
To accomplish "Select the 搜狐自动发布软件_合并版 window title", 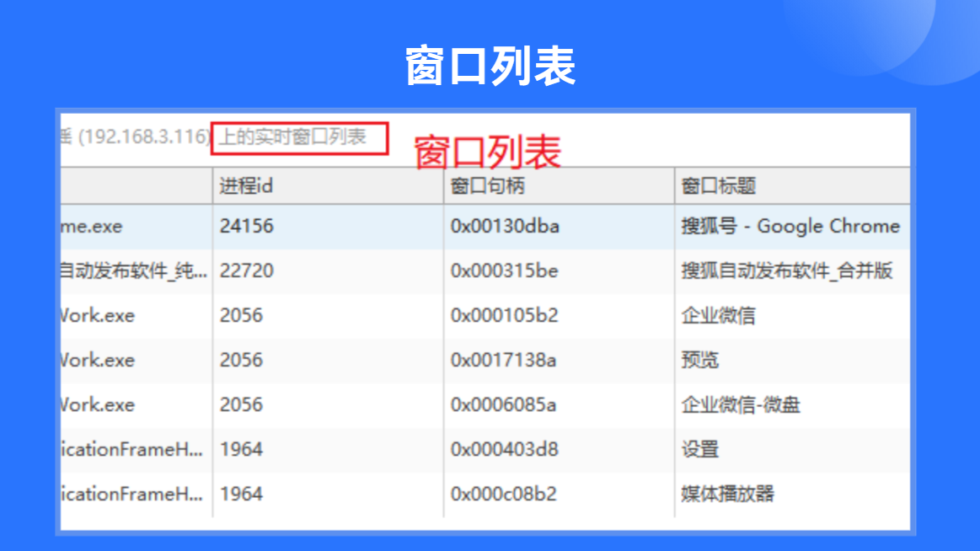I will [x=786, y=271].
